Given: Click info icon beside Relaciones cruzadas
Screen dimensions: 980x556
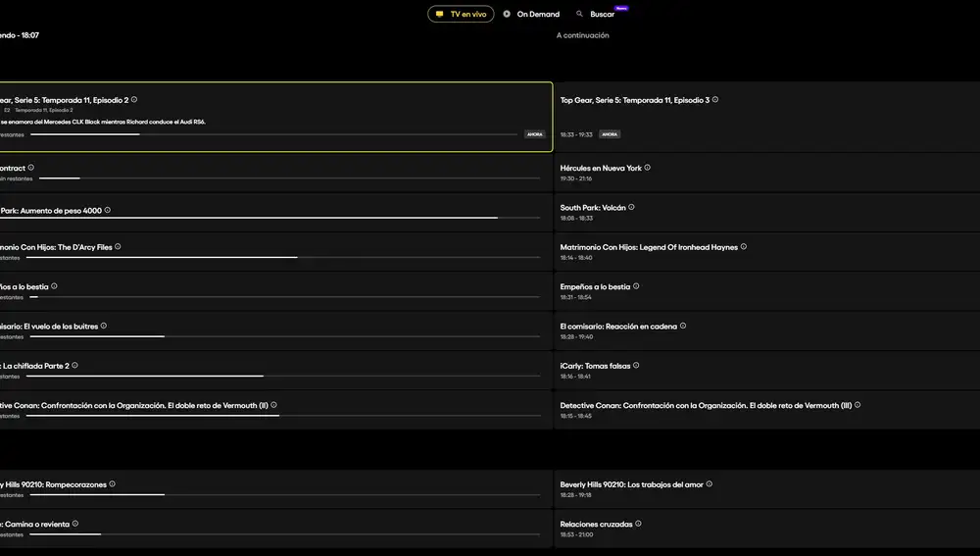Looking at the screenshot, I should [639, 524].
